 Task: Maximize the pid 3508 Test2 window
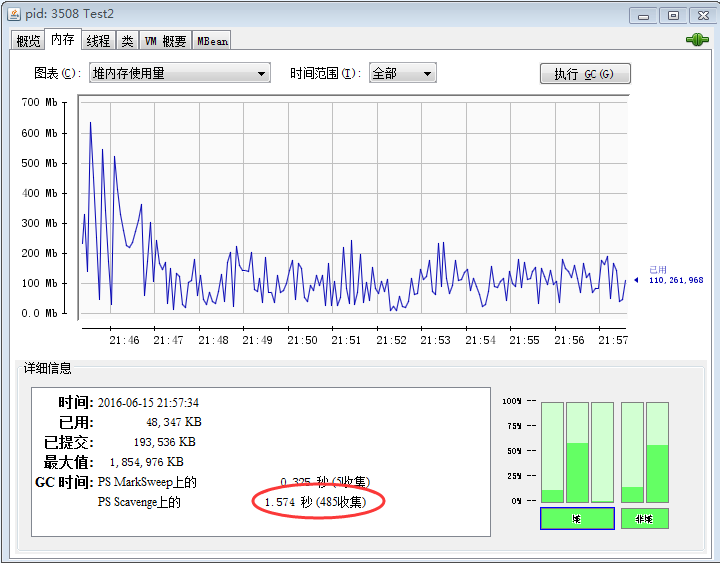point(673,16)
